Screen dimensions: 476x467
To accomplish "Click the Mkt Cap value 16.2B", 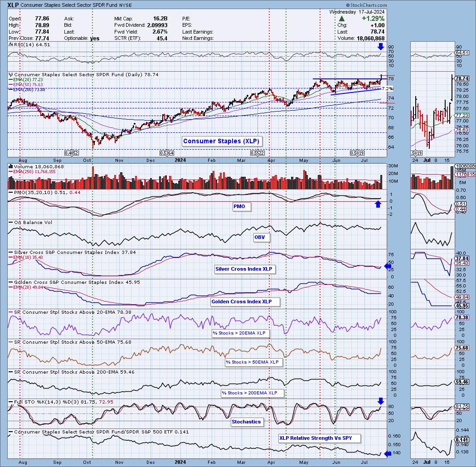I will coord(160,19).
